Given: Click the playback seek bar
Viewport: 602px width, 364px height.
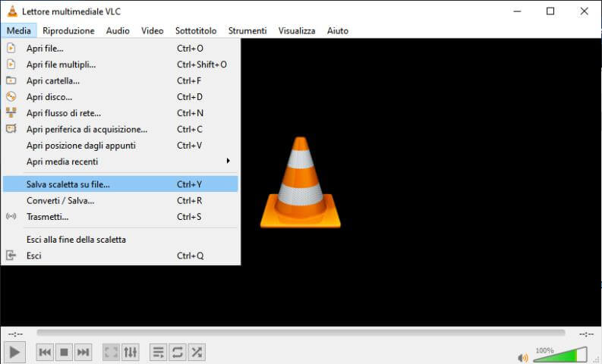Looking at the screenshot, I should [301, 332].
